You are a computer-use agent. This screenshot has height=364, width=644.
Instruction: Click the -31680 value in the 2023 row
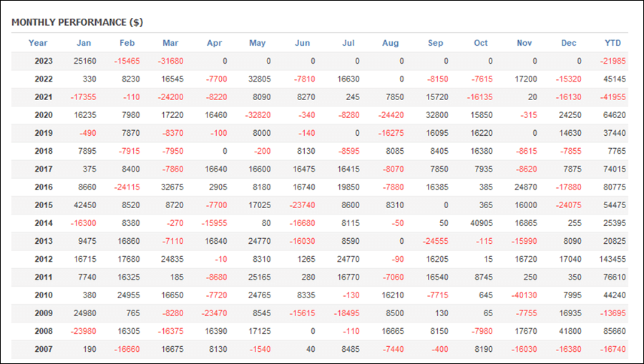coord(170,62)
